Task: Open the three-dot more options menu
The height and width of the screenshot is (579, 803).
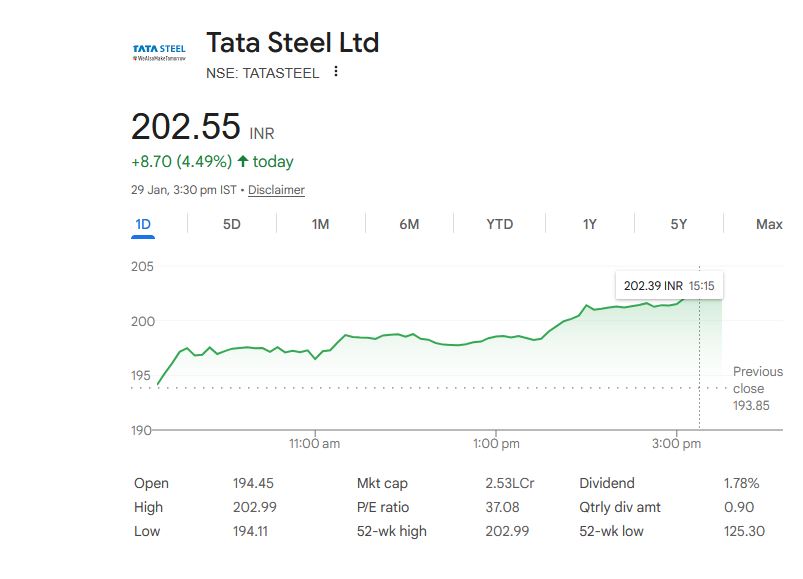Action: click(x=336, y=72)
